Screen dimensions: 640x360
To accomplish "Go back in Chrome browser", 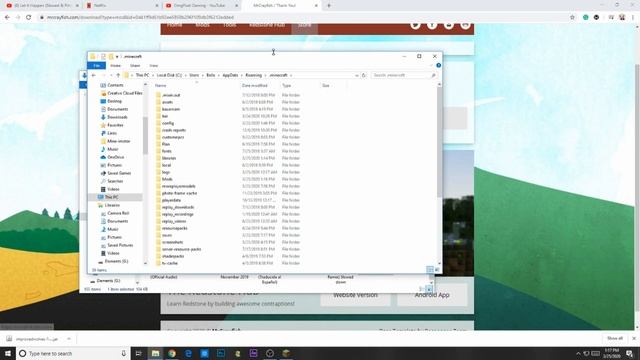I will 7,17.
